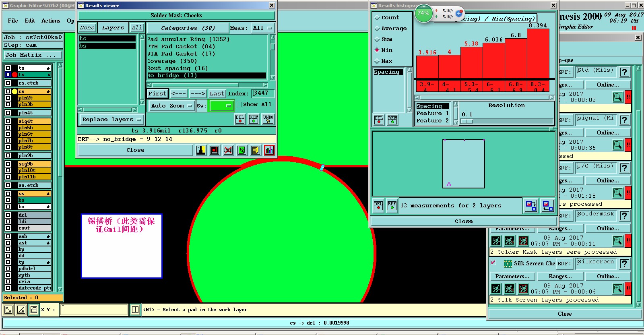The image size is (644, 335).
Task: Click the 3.916 red histogram bar
Action: 427,66
